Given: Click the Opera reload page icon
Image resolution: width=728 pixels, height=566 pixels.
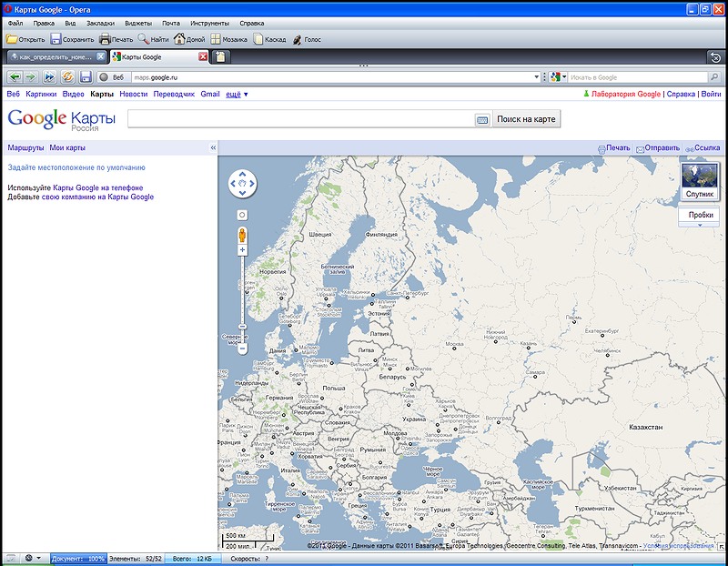Looking at the screenshot, I should (67, 77).
